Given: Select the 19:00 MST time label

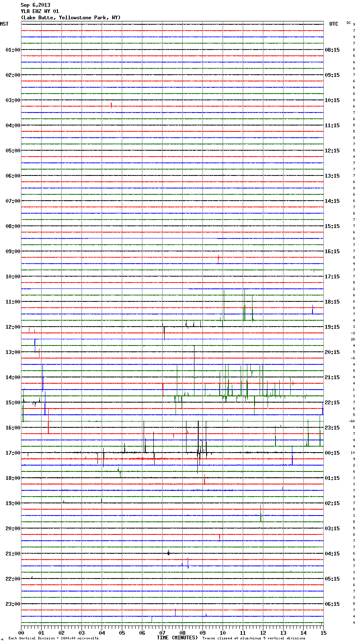Looking at the screenshot, I should pyautogui.click(x=13, y=503).
